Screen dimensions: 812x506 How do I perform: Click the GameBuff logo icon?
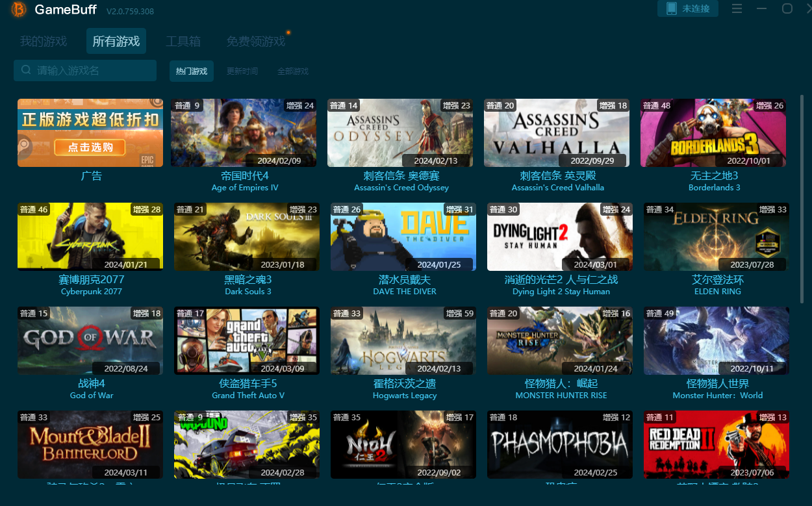19,10
